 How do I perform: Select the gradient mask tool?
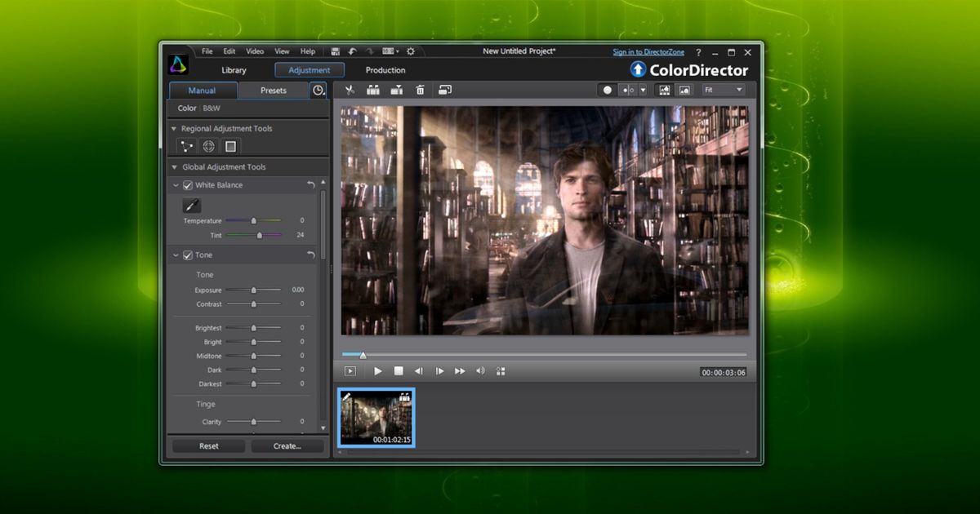(x=230, y=146)
